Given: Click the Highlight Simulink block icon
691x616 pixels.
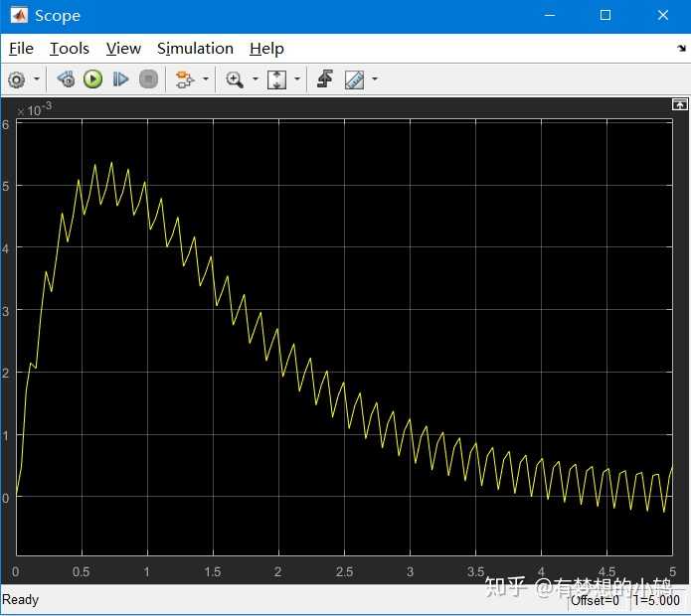Looking at the screenshot, I should (184, 79).
